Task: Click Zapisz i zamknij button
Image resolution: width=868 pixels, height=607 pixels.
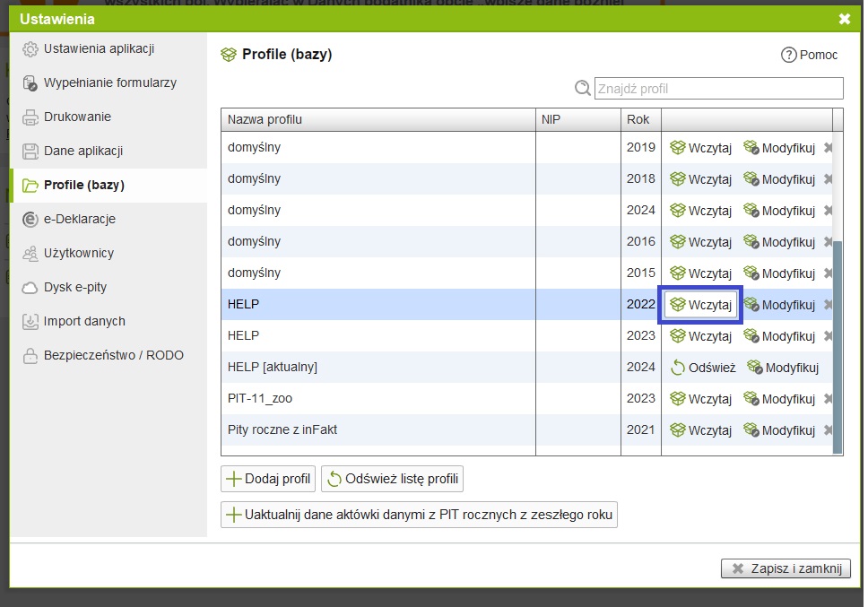Action: click(x=786, y=568)
